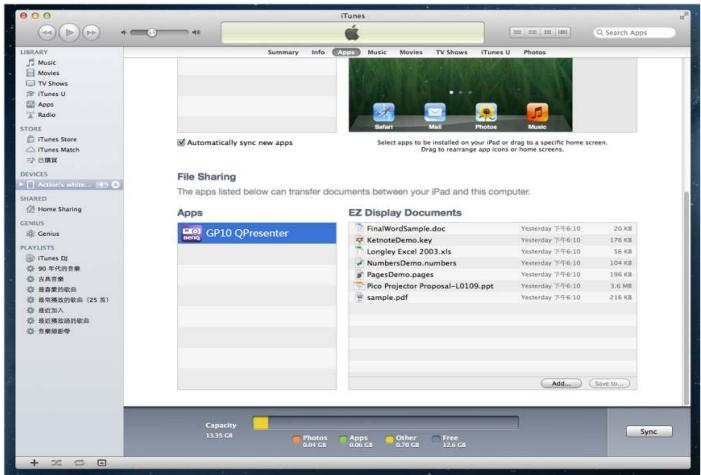
Task: Click the main pane vertical scrollbar
Action: pyautogui.click(x=686, y=297)
